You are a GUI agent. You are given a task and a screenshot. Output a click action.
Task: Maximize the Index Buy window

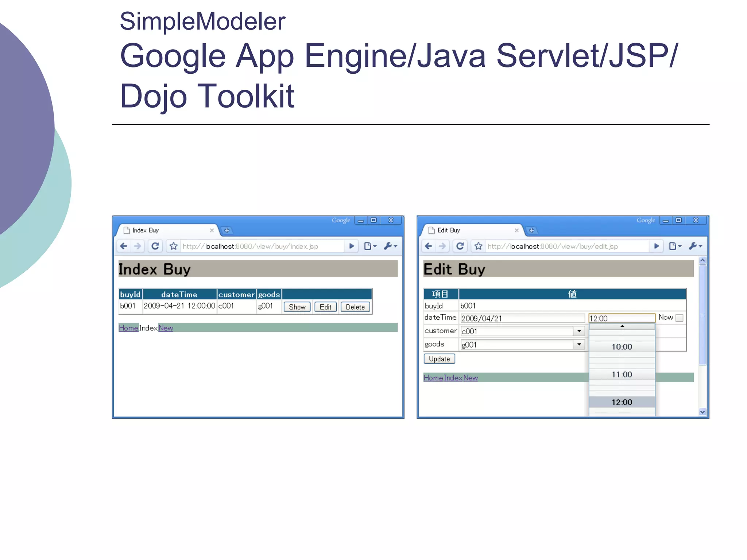(x=373, y=220)
